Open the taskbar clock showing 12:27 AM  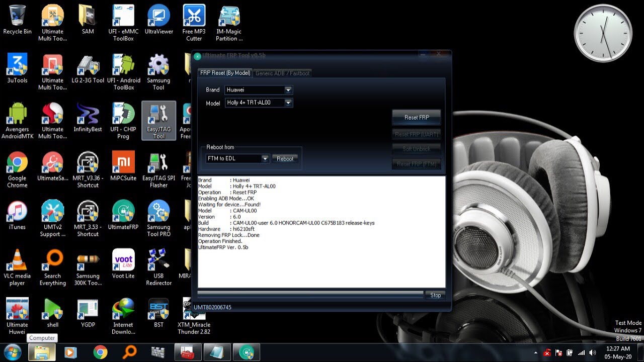618,352
